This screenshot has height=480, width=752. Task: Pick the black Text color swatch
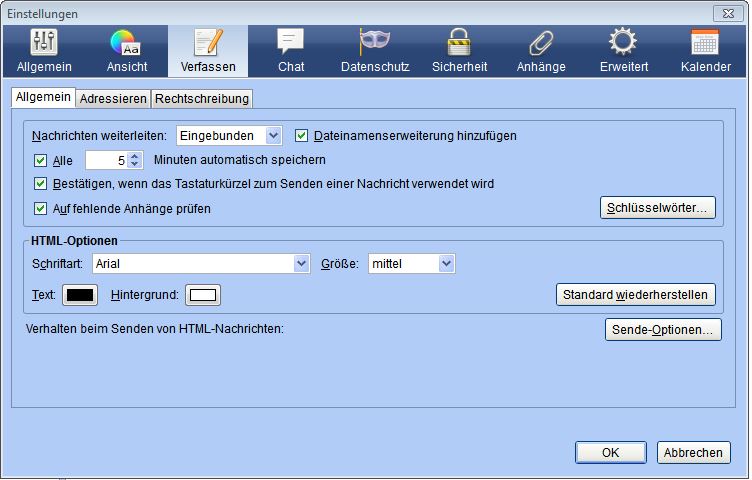tap(80, 295)
